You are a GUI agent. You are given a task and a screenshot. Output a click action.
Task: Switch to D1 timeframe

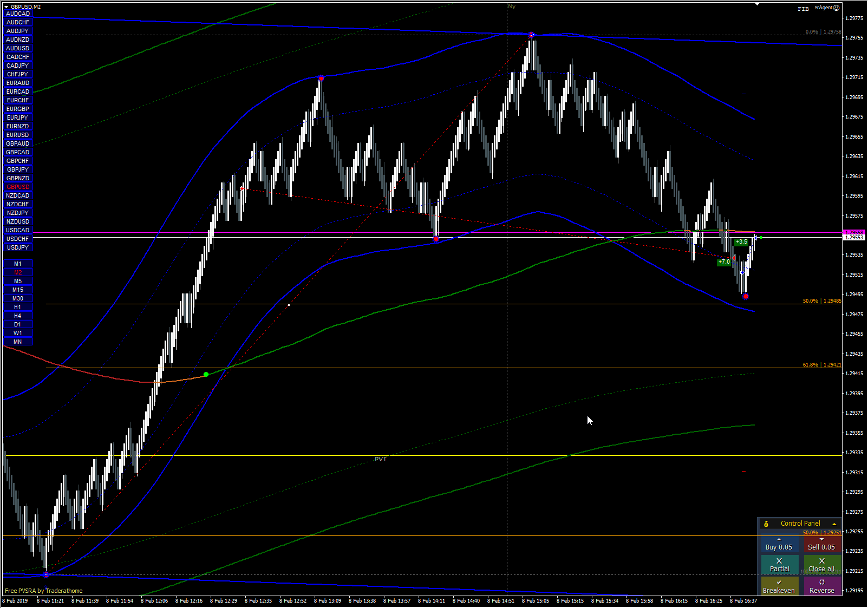tap(18, 324)
